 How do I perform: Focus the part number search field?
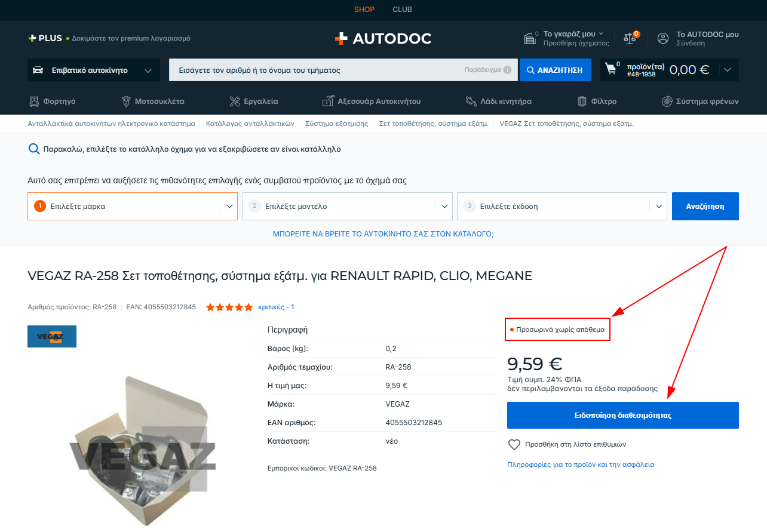(x=344, y=70)
